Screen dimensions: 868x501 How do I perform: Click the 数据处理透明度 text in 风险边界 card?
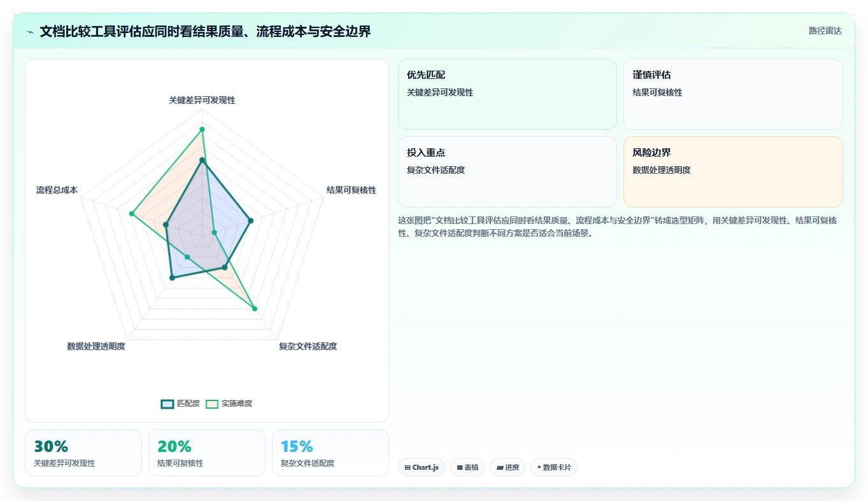point(662,170)
